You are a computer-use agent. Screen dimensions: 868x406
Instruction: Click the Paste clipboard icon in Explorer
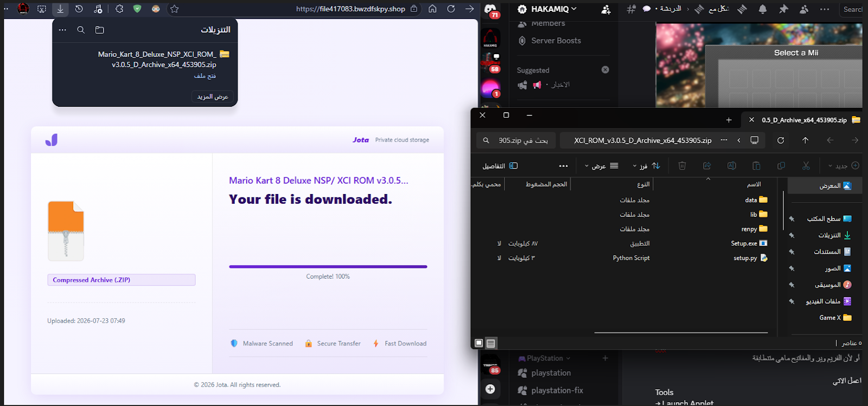756,166
